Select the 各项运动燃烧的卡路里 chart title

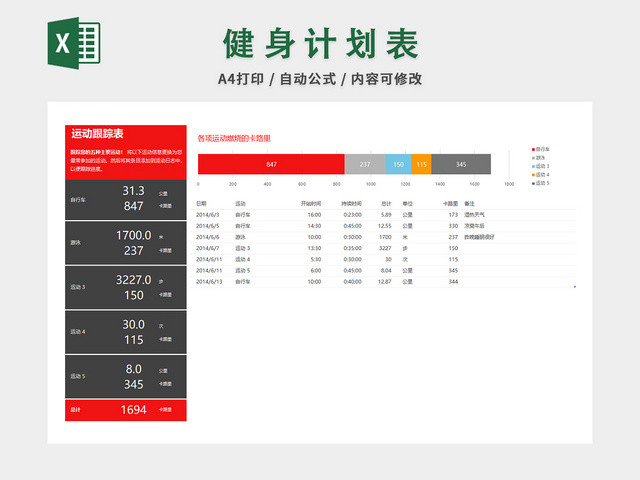pos(234,138)
